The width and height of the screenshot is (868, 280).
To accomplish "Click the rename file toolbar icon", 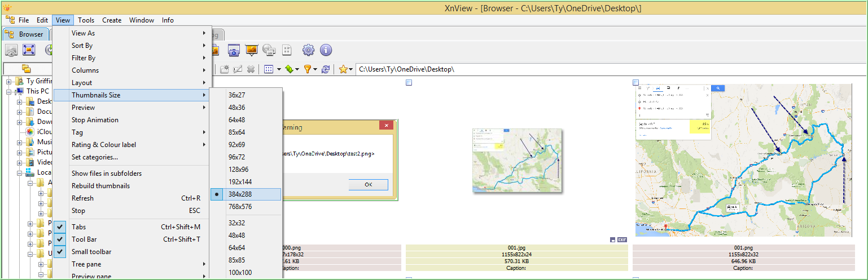I will click(x=238, y=69).
